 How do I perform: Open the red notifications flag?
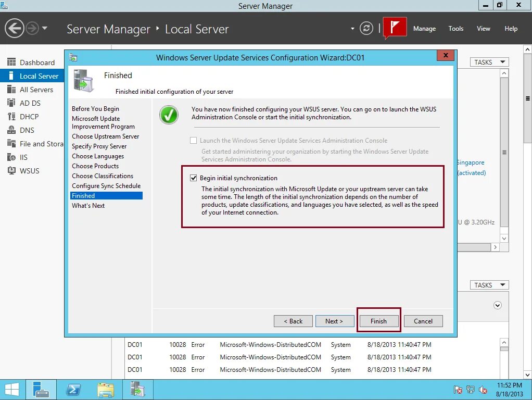395,27
